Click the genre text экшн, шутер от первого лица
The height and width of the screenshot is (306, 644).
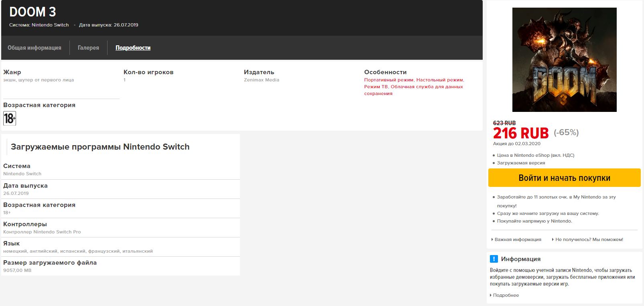point(39,80)
